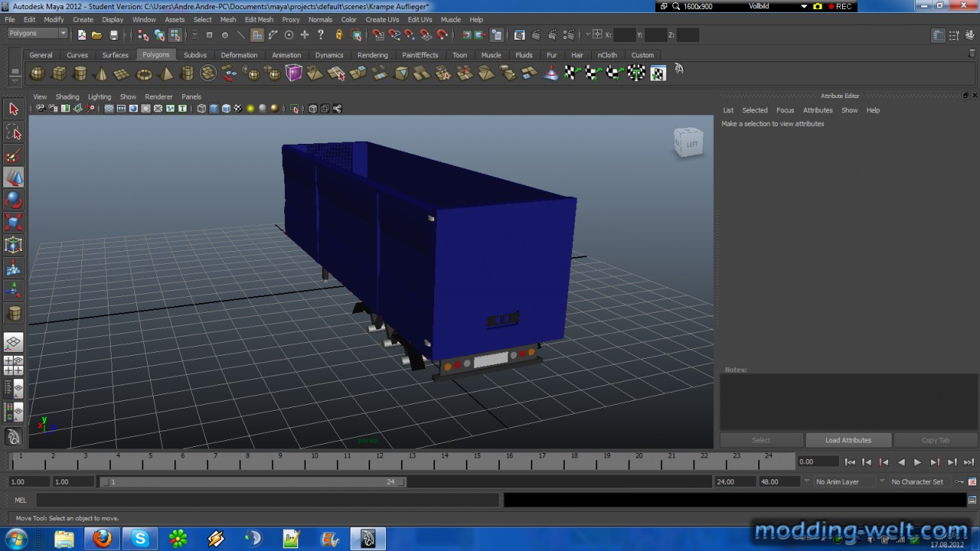The height and width of the screenshot is (551, 980).
Task: Open the viewport Shading menu
Action: (x=67, y=96)
